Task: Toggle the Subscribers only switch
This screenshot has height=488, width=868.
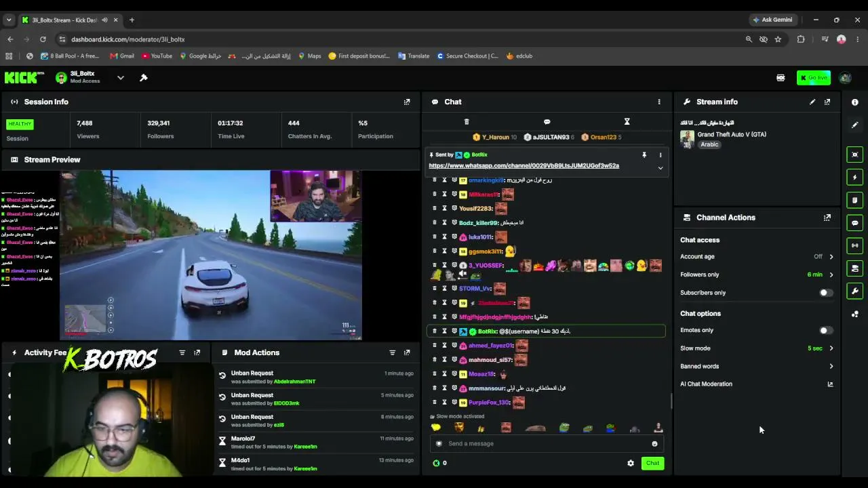Action: click(x=825, y=293)
